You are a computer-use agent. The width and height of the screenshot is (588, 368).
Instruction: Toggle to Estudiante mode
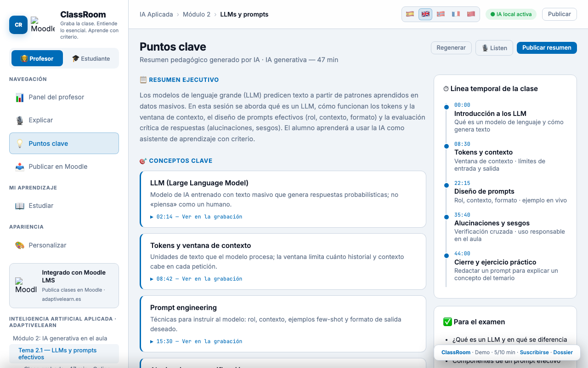[x=90, y=58]
